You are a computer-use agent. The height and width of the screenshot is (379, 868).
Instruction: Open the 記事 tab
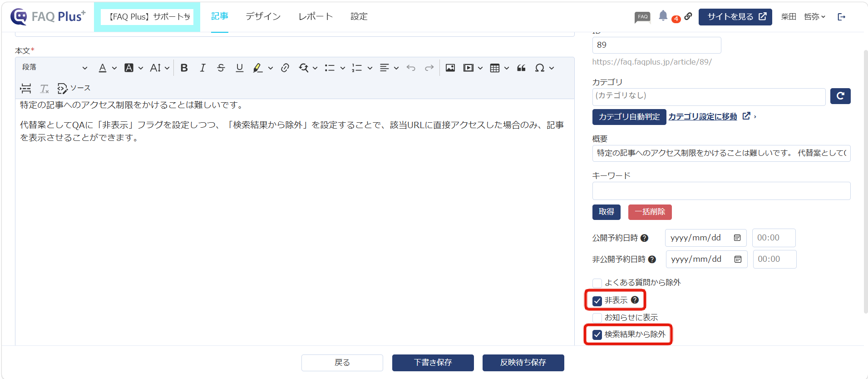[220, 16]
